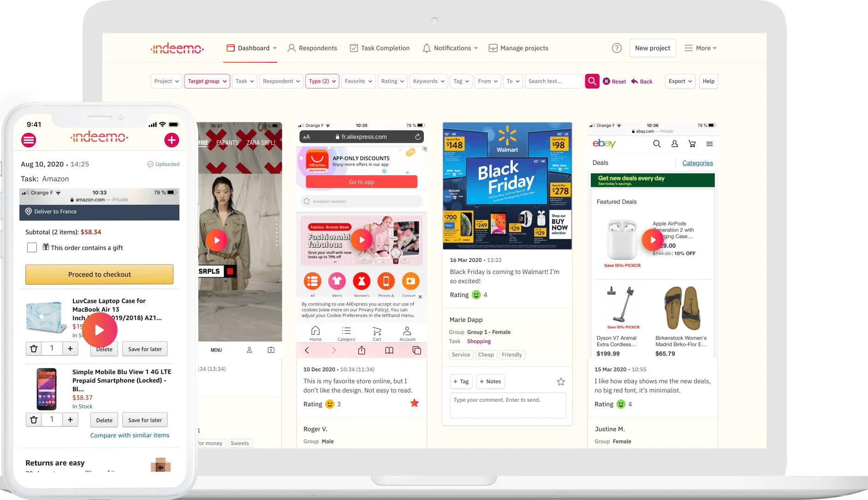The image size is (868, 500).
Task: Click the trash icon for LuvCase Laptop Case
Action: [34, 349]
